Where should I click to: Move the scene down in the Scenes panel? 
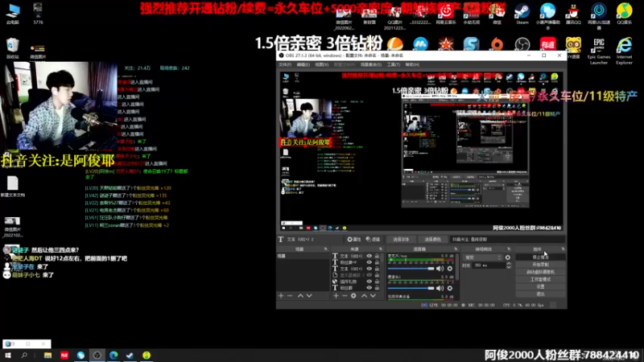click(x=309, y=295)
